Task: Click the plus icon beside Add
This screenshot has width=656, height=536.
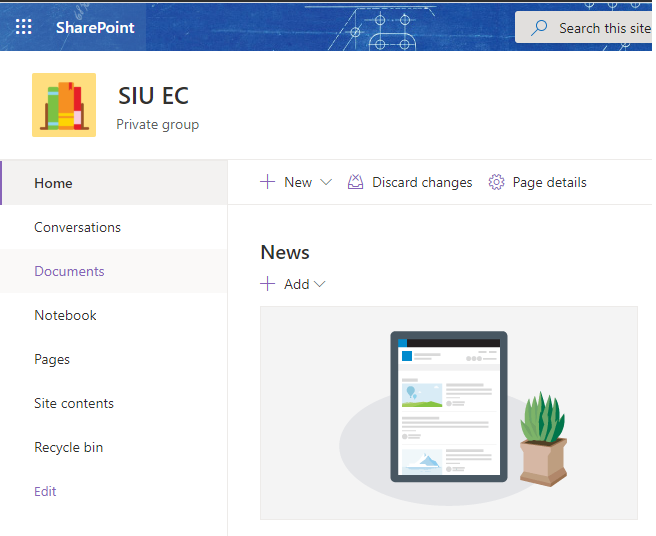Action: (x=267, y=284)
